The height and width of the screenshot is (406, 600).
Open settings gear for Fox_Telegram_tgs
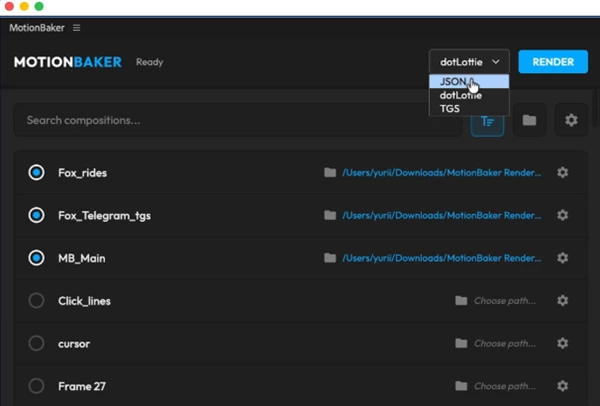pos(562,215)
